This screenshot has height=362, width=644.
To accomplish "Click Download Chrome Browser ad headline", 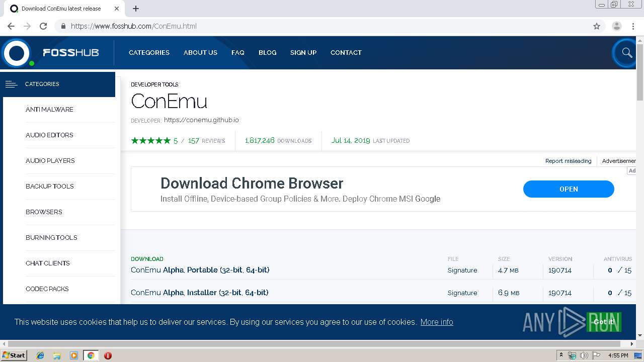I will point(252,183).
